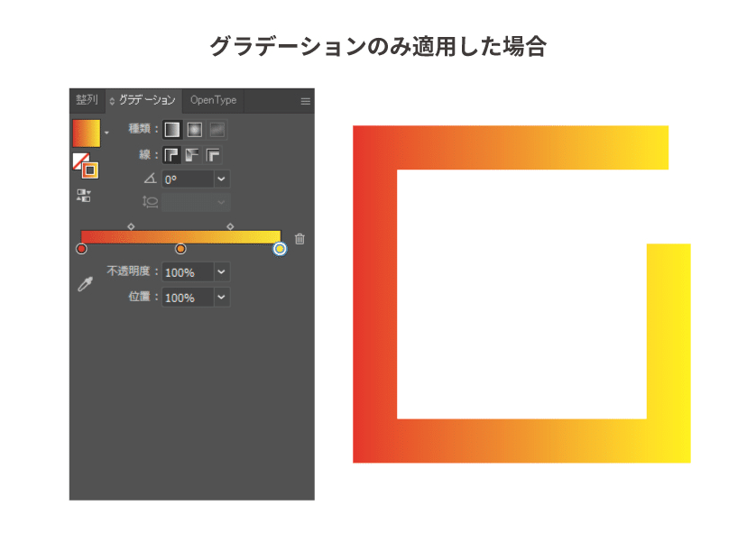The height and width of the screenshot is (533, 756).
Task: Click the gradient preview swatch thumbnail
Action: pyautogui.click(x=87, y=133)
